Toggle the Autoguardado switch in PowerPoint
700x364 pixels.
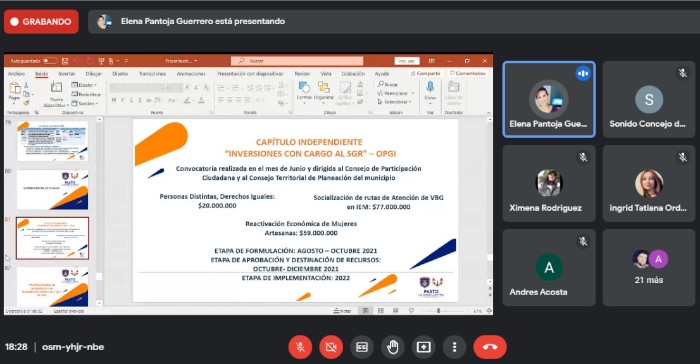point(50,61)
